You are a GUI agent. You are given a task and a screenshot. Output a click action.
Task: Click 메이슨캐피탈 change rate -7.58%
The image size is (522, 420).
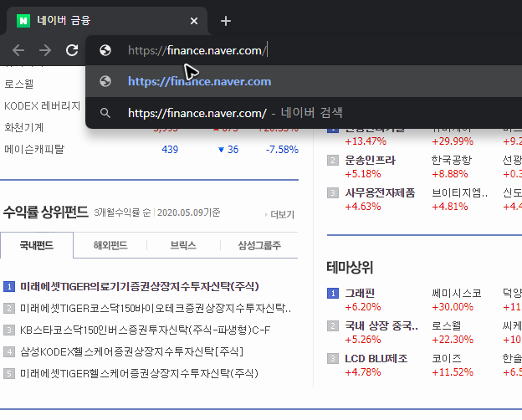click(282, 149)
